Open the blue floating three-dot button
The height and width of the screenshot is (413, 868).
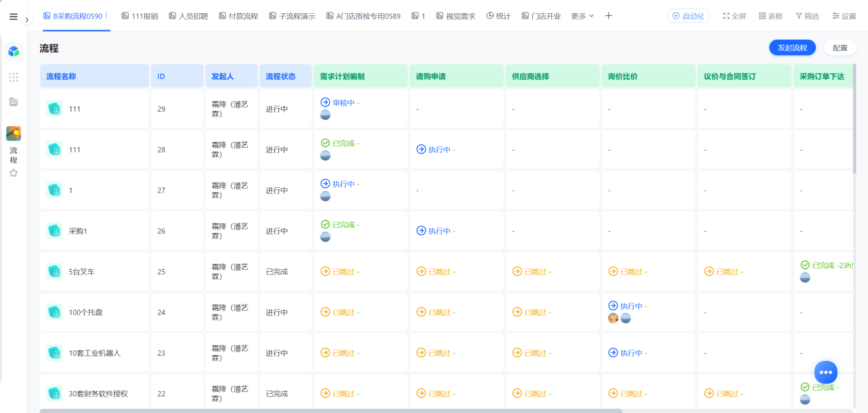826,372
